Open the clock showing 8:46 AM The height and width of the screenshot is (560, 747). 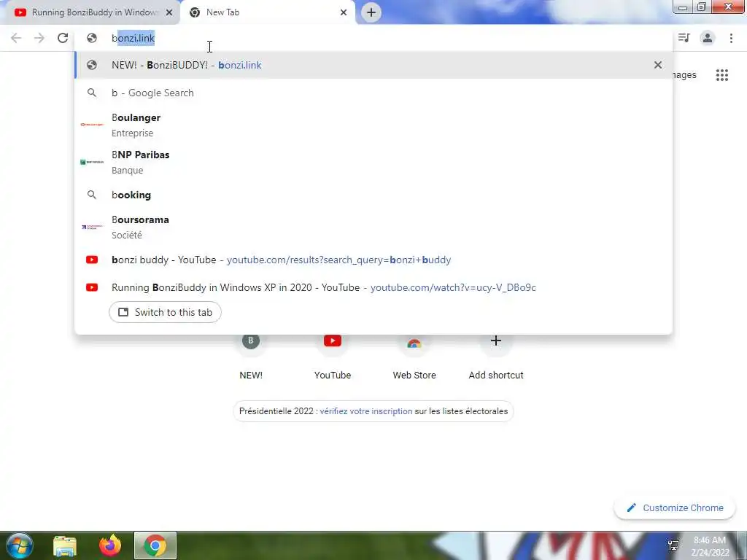point(710,545)
